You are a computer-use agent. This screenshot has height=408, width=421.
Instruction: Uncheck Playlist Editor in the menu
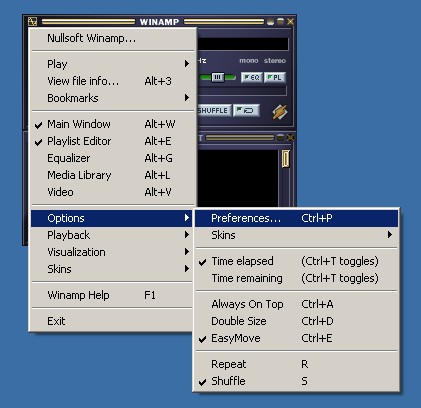(112, 141)
